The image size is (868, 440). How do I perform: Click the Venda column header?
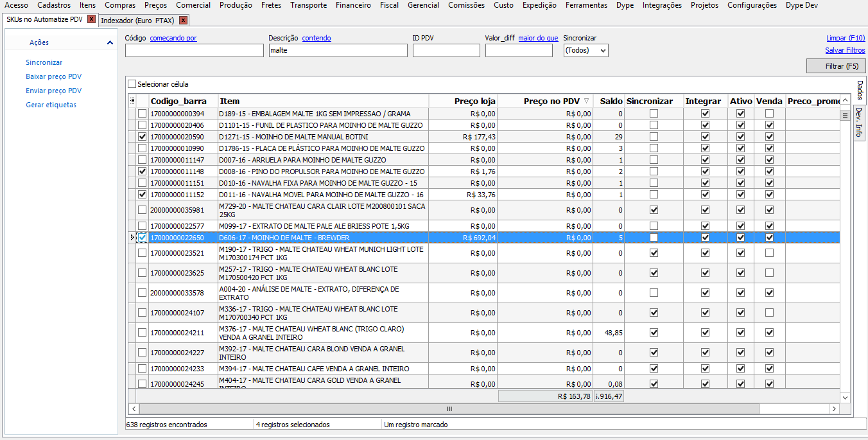coord(769,101)
